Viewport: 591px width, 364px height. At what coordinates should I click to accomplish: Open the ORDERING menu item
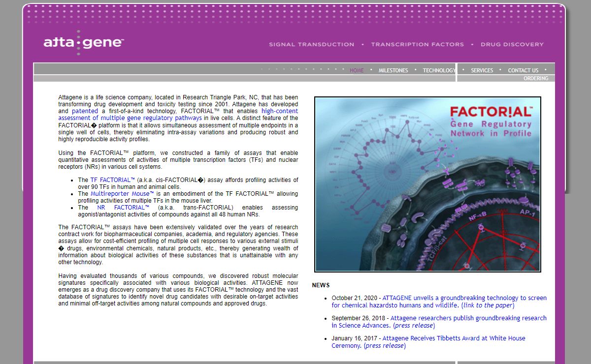click(536, 78)
